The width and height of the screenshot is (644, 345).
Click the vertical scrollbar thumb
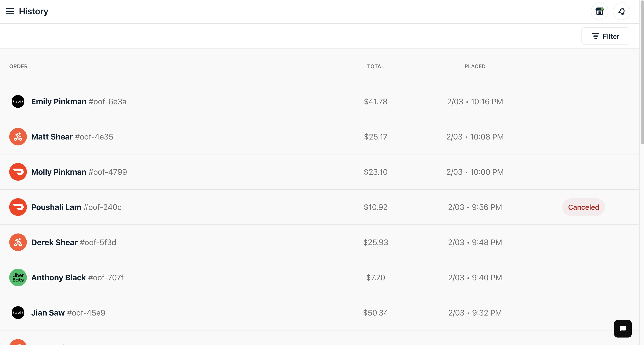[x=642, y=73]
